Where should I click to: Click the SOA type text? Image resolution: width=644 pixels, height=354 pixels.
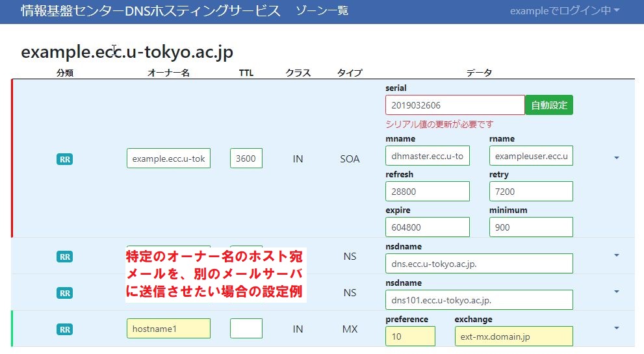(350, 159)
